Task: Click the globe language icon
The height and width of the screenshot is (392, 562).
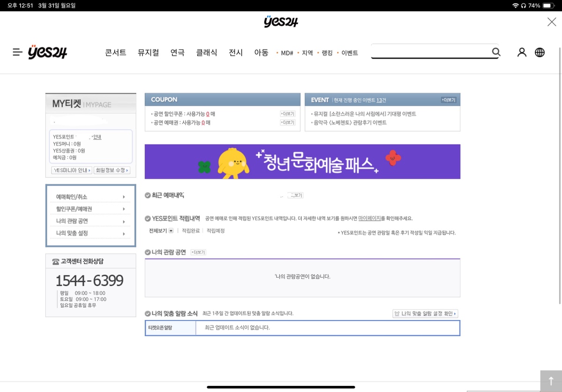Action: 540,52
